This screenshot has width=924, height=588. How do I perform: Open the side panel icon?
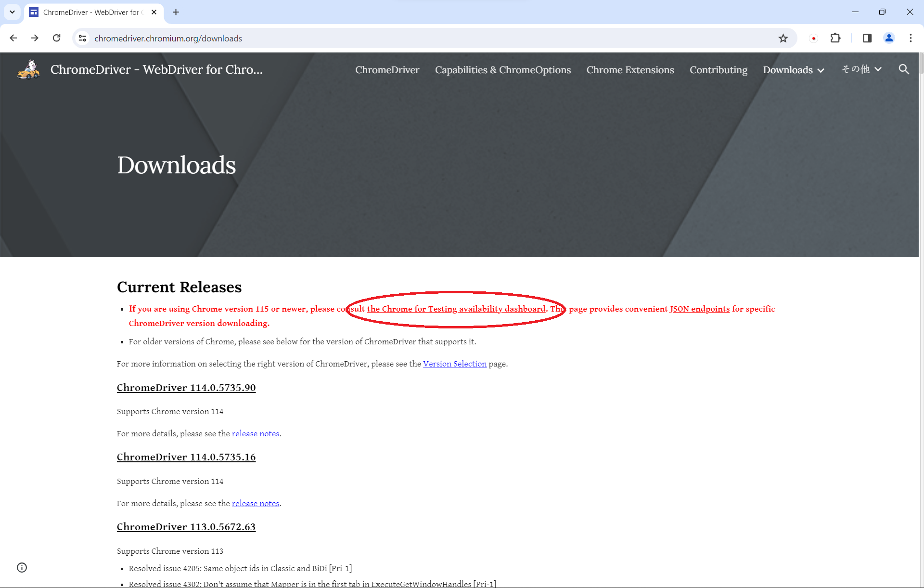click(x=867, y=38)
